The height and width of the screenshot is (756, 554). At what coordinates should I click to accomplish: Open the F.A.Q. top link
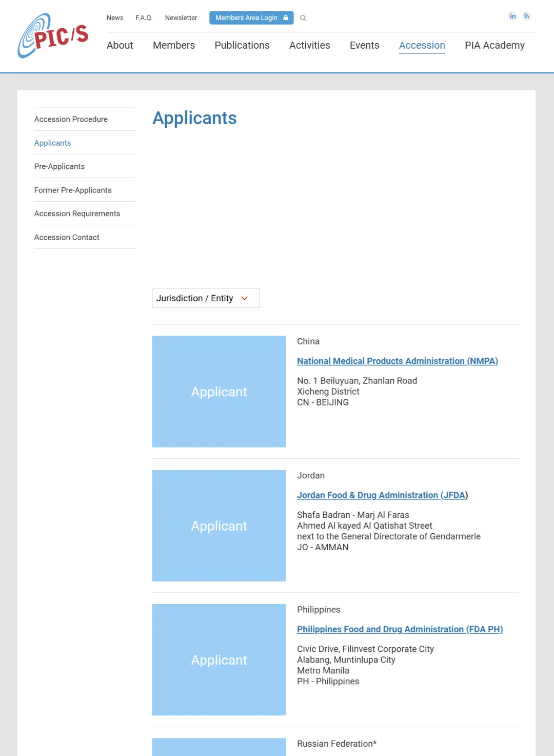(144, 18)
